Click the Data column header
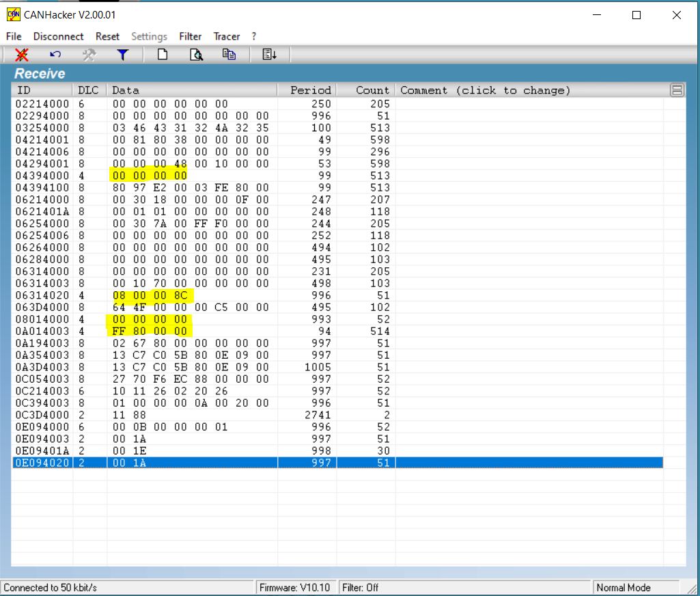Viewport: 700px width, 596px height. pos(192,90)
